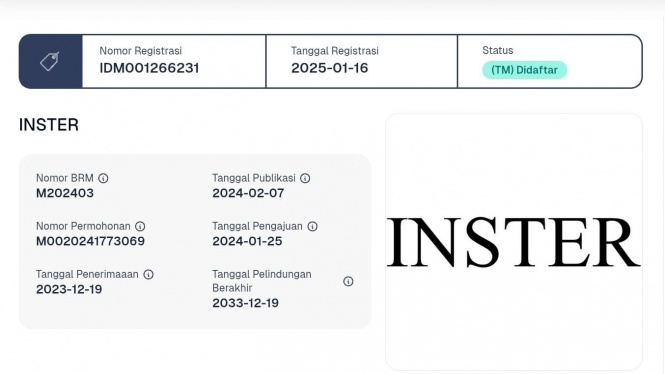Screen dimensions: 665x374
Task: Open the INSTER trademark logo image
Action: point(514,242)
